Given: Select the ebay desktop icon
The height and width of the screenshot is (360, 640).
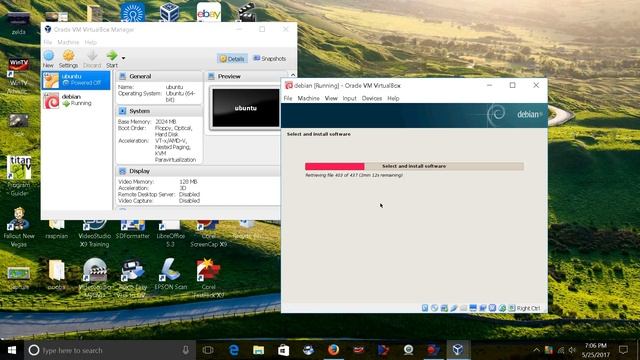Looking at the screenshot, I should tap(209, 12).
